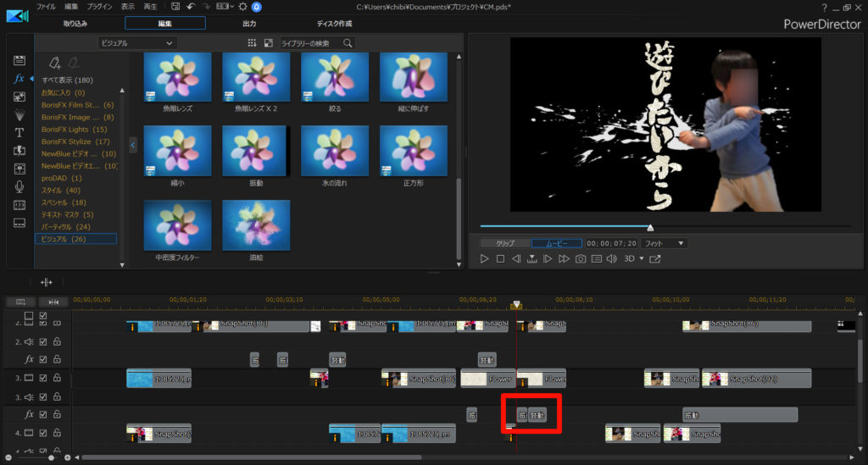Select the パーティクル (24) category
This screenshot has width=868, height=465.
click(66, 227)
